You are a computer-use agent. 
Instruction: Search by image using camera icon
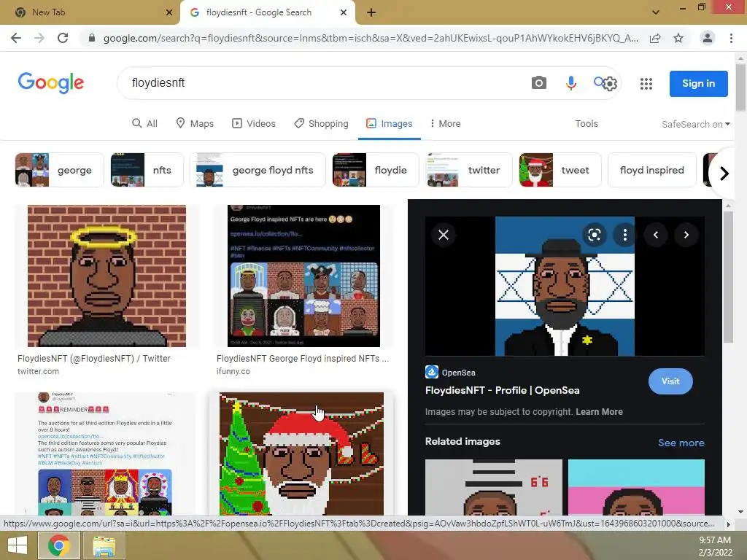[539, 83]
